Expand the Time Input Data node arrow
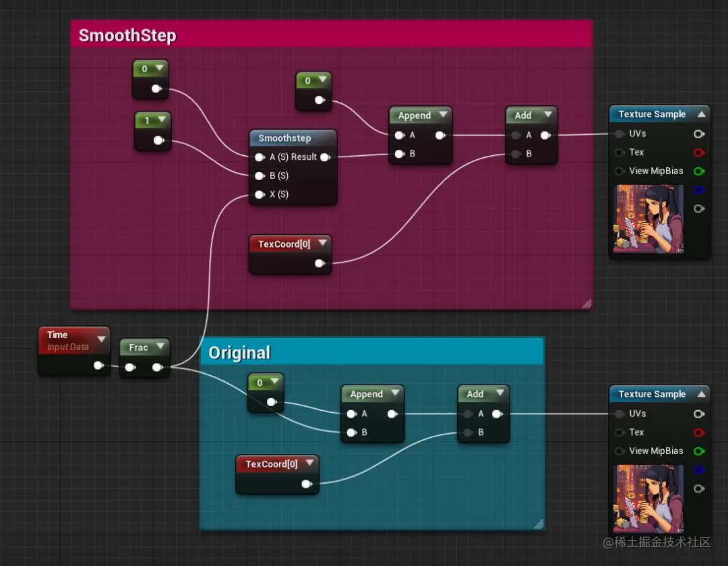Image resolution: width=728 pixels, height=566 pixels. (101, 339)
